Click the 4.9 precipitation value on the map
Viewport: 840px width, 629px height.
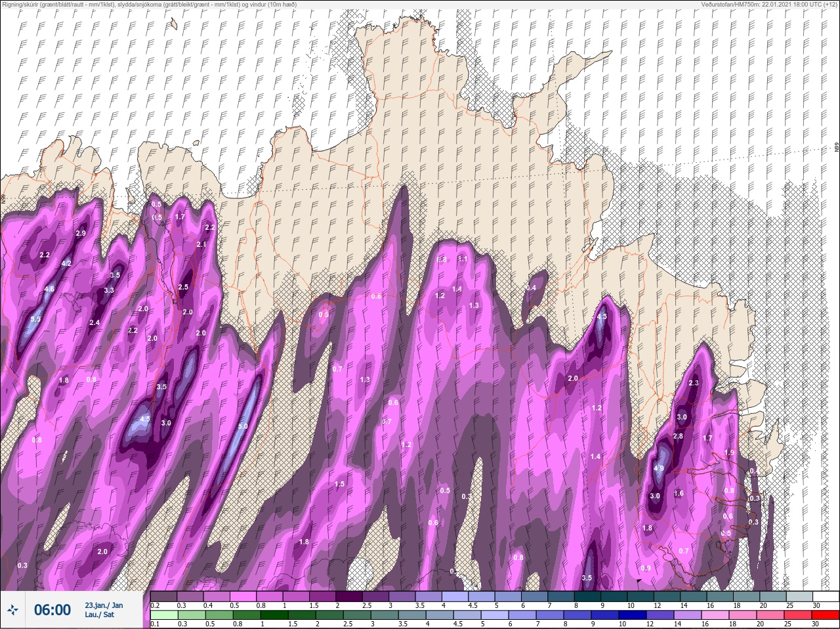tap(660, 468)
